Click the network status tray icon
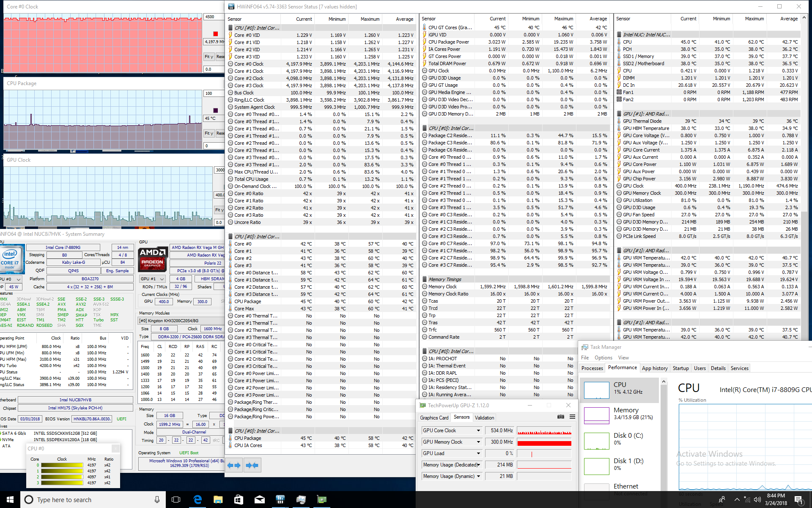Screen dimensions: 812x508 747,500
